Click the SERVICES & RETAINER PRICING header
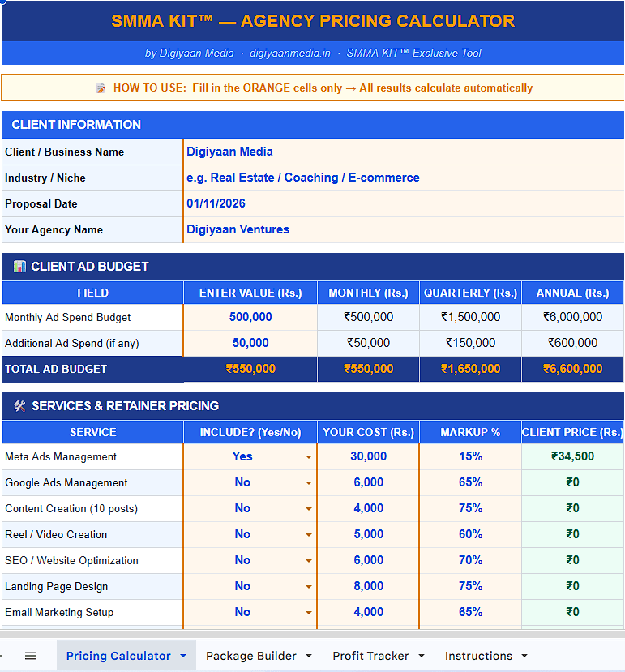This screenshot has width=625, height=672. (x=313, y=406)
